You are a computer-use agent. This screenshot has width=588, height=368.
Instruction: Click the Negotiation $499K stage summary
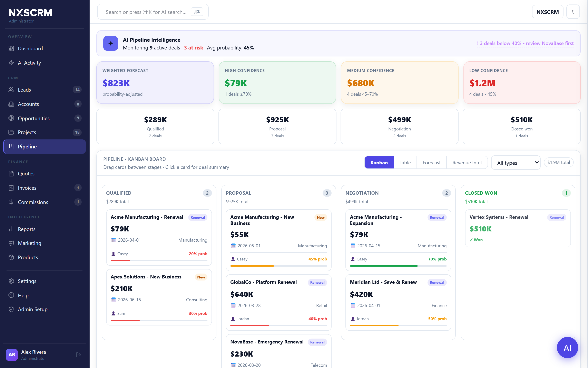(x=399, y=127)
